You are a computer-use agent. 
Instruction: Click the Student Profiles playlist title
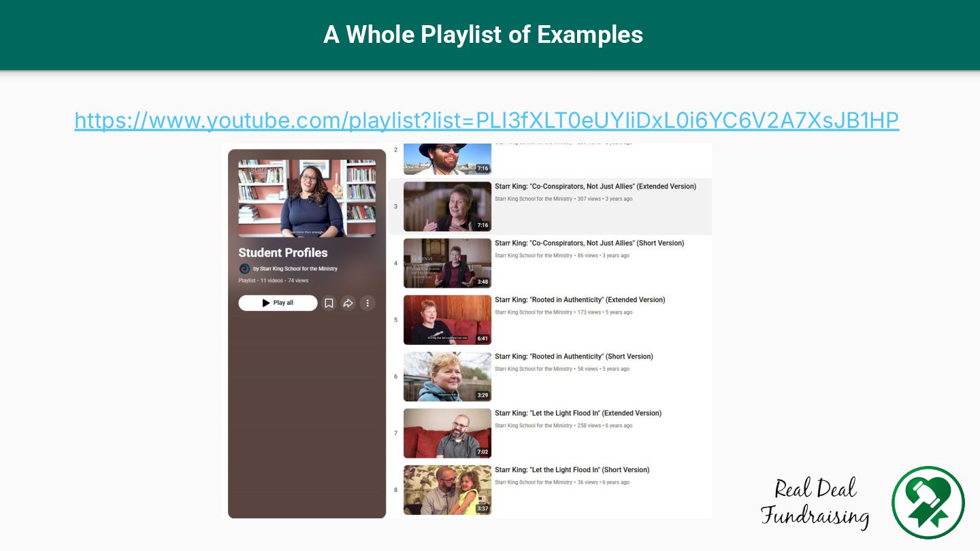[283, 252]
